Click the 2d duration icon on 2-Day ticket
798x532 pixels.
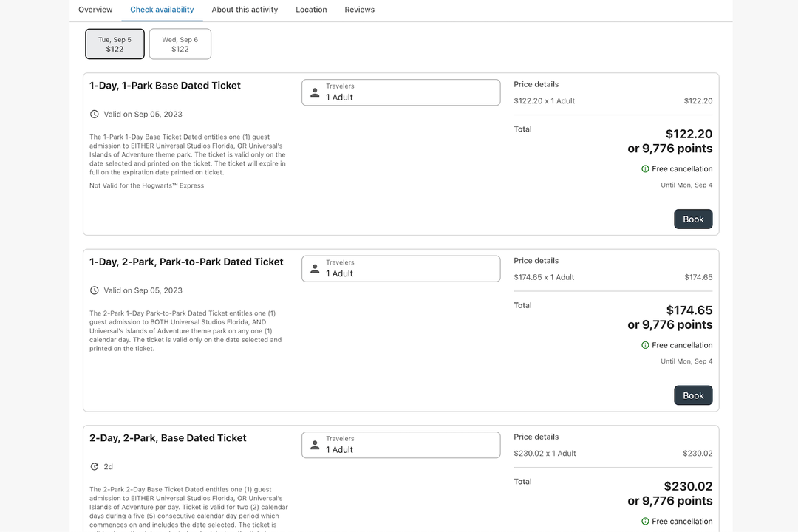[95, 467]
